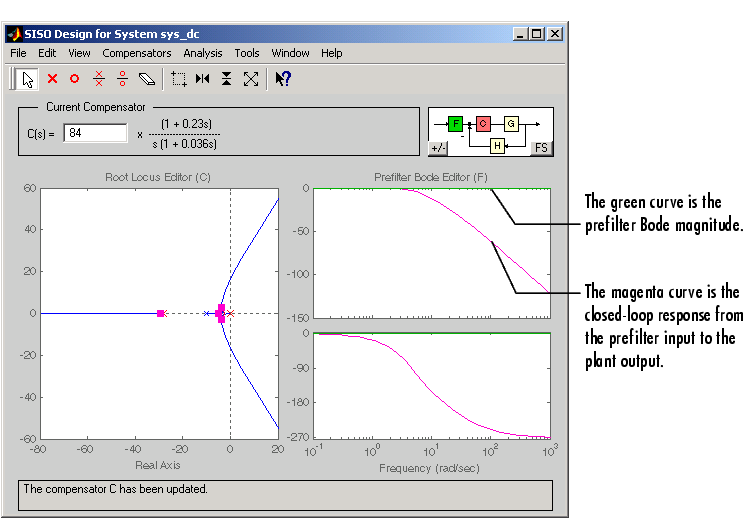The height and width of the screenshot is (520, 750).
Task: Click the add real zero O tool
Action: [x=74, y=78]
